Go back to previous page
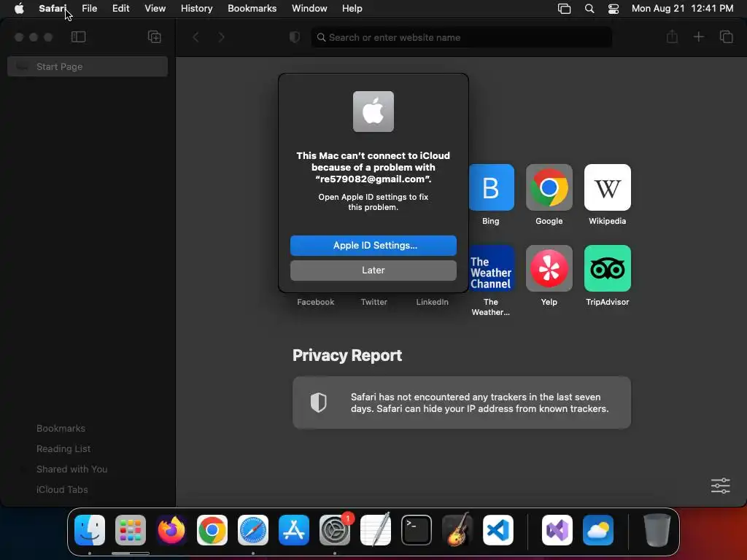The height and width of the screenshot is (560, 747). [196, 37]
